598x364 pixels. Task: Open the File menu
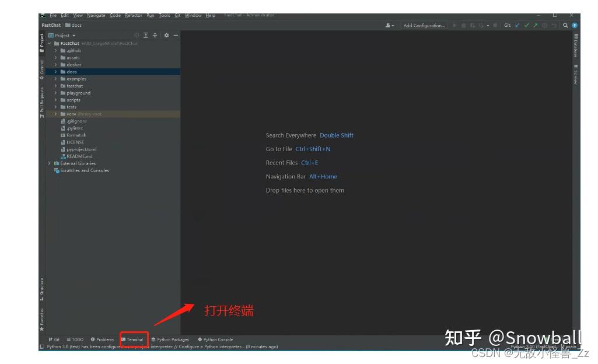coord(53,15)
